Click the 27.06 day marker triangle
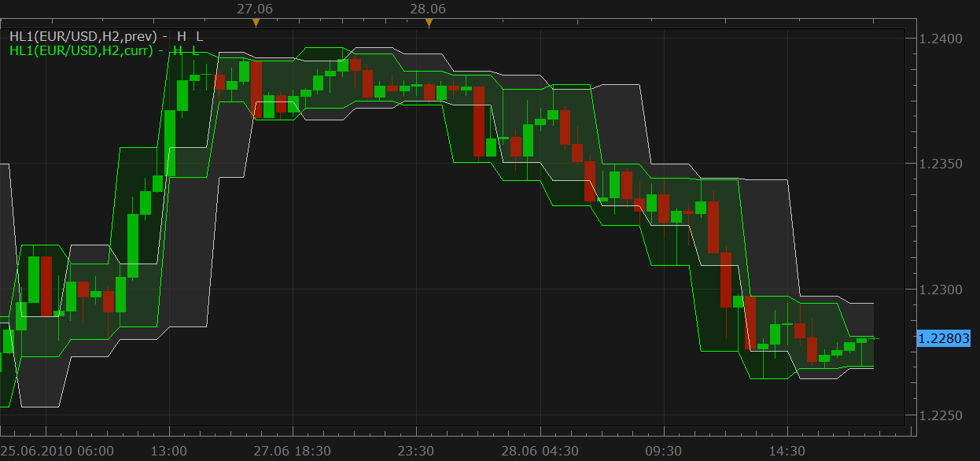The image size is (980, 461). (256, 23)
